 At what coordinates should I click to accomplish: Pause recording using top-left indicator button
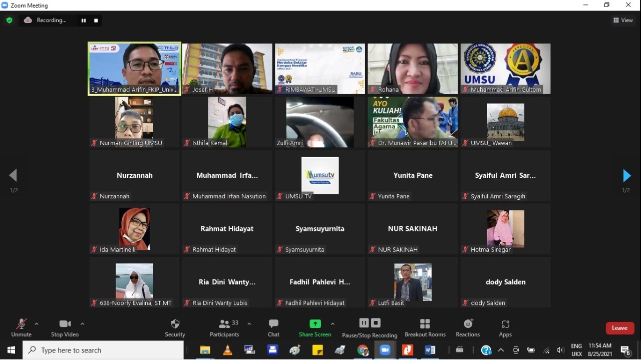coord(84,21)
